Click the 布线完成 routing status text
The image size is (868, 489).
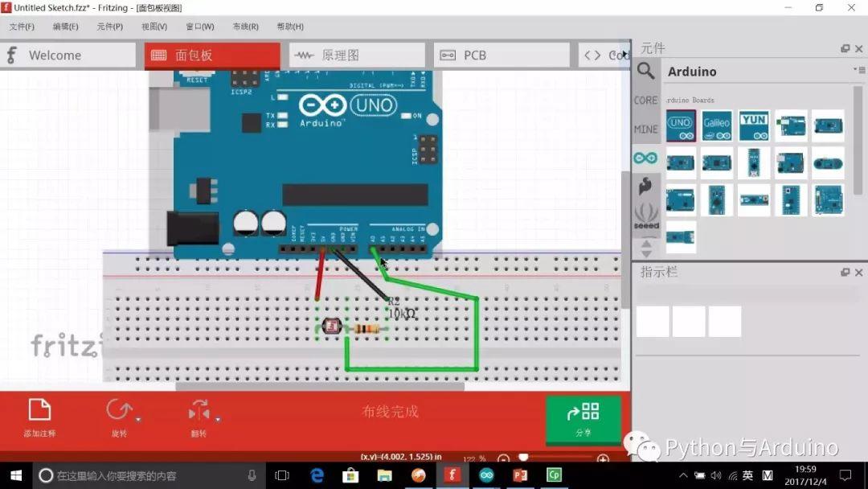pos(390,412)
